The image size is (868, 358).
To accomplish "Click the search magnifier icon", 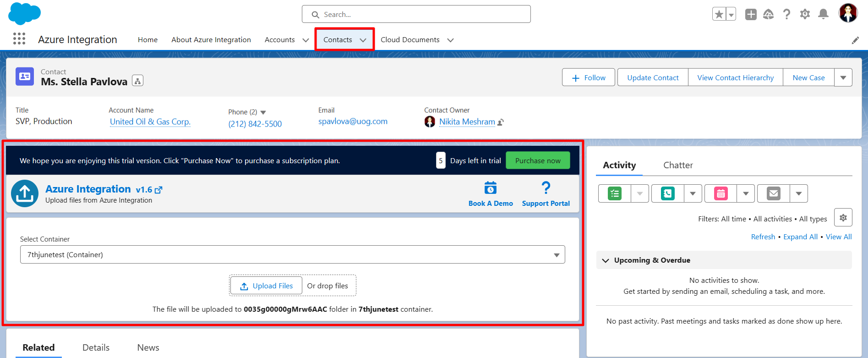I will coord(316,15).
